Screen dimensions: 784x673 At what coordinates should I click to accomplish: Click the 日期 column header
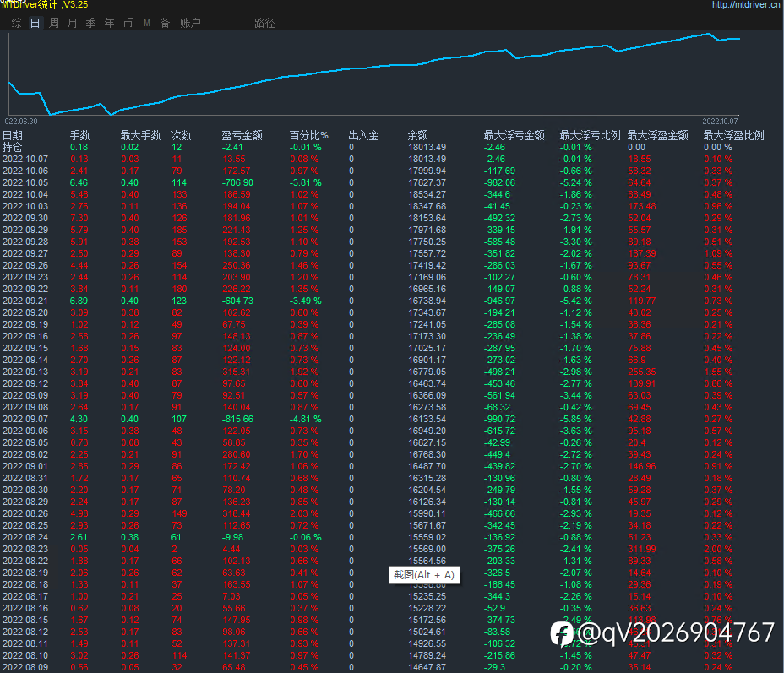coord(13,135)
